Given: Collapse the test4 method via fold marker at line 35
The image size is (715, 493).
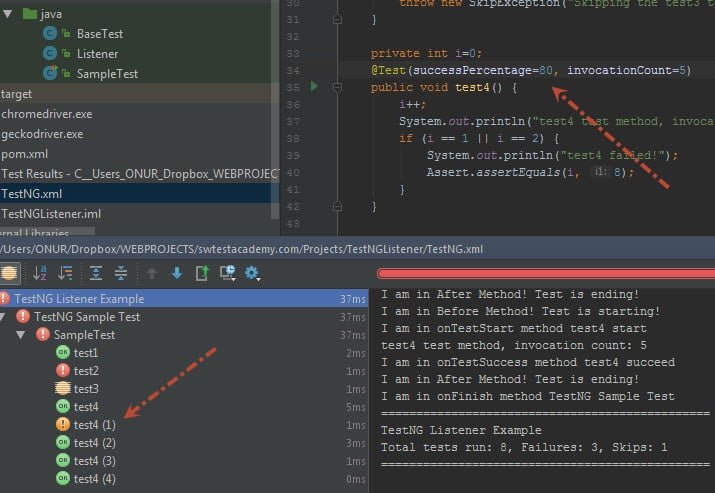Looking at the screenshot, I should coord(337,87).
